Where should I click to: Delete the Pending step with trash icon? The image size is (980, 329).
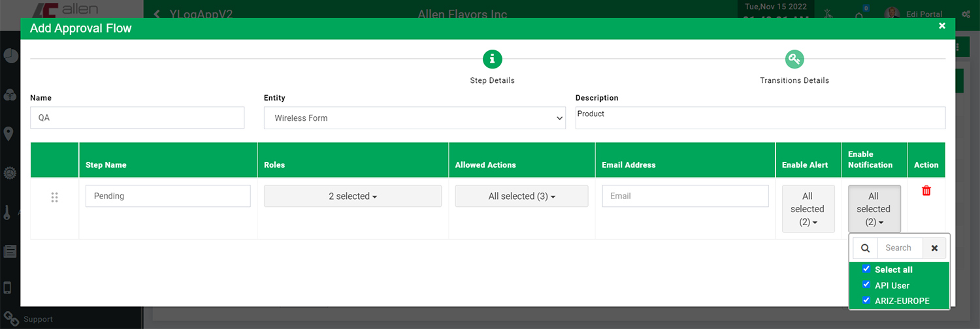point(926,191)
